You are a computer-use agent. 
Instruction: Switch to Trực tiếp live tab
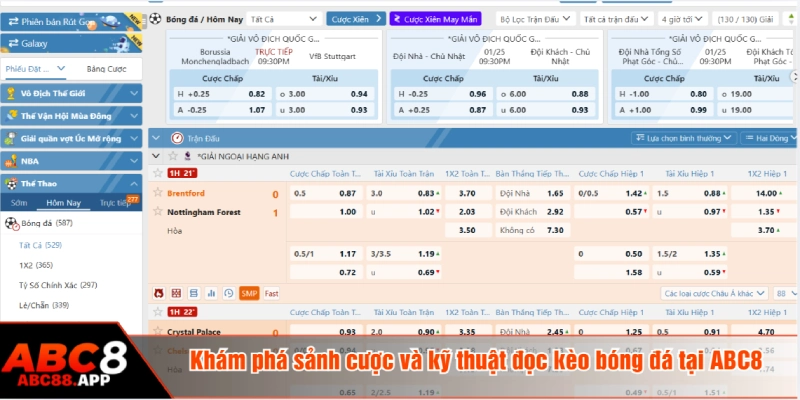(116, 203)
